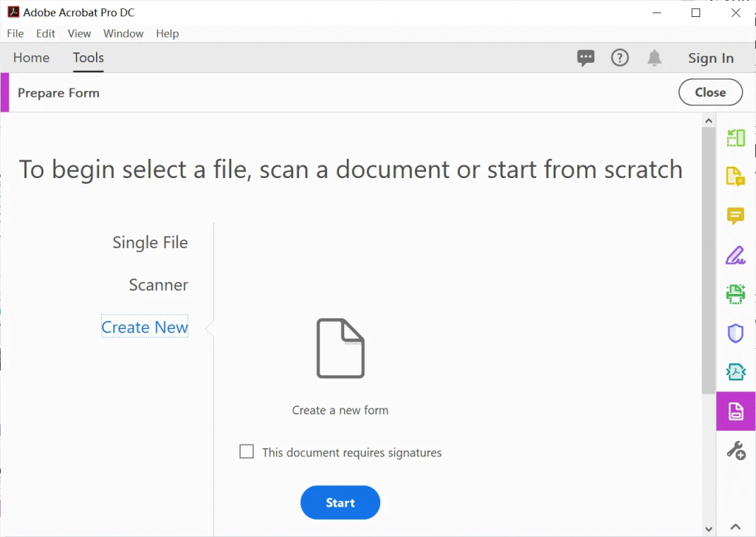Viewport: 756px width, 537px height.
Task: Click Sign In to log into Adobe
Action: (710, 58)
